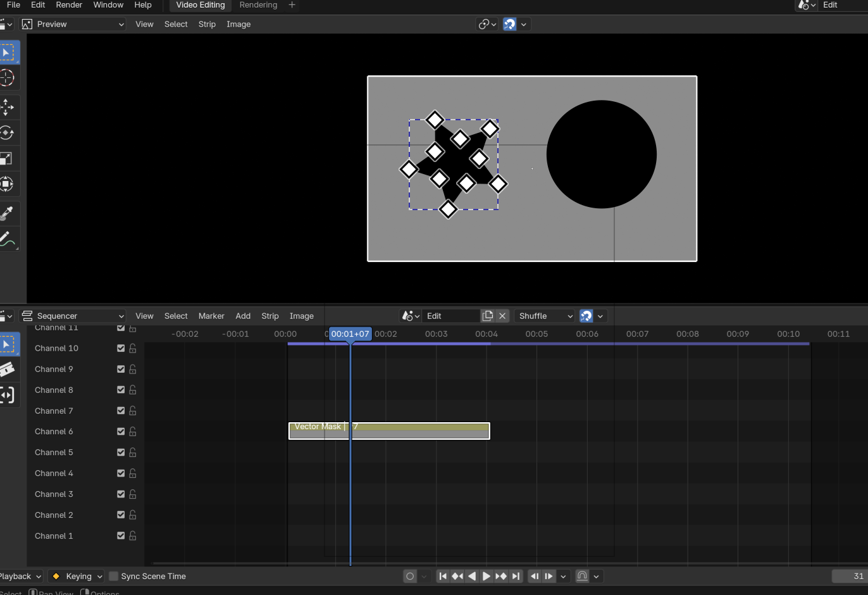
Task: Select the Annotate pencil tool
Action: tap(8, 239)
